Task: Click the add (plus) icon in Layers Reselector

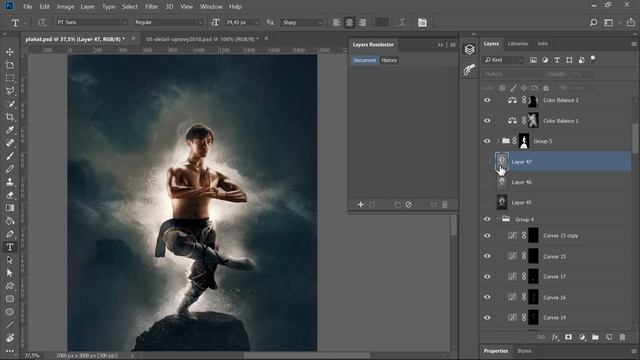Action: (x=360, y=204)
